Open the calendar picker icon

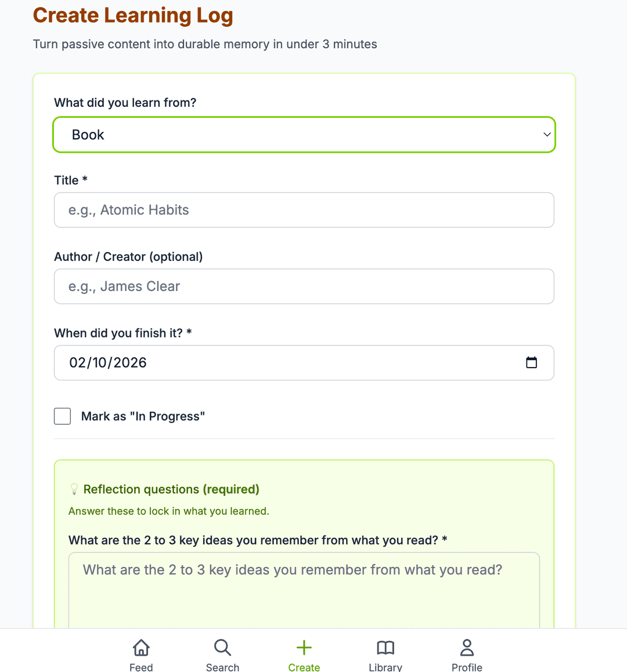[532, 362]
